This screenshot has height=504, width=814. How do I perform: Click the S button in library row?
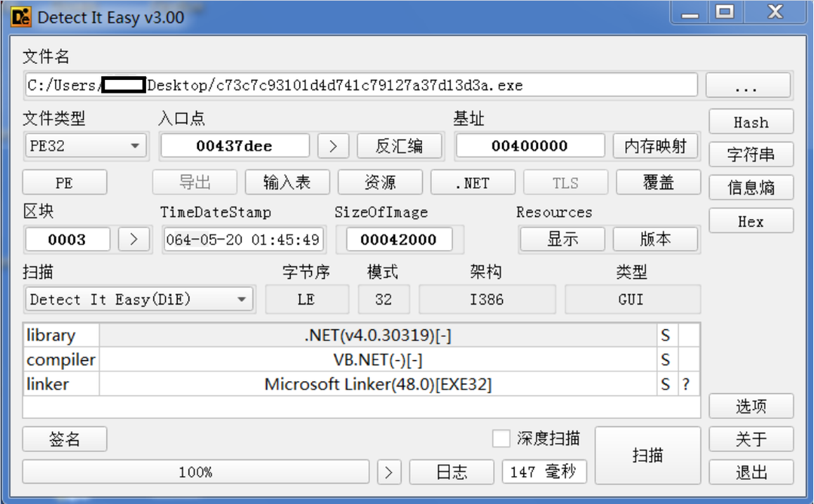click(667, 335)
